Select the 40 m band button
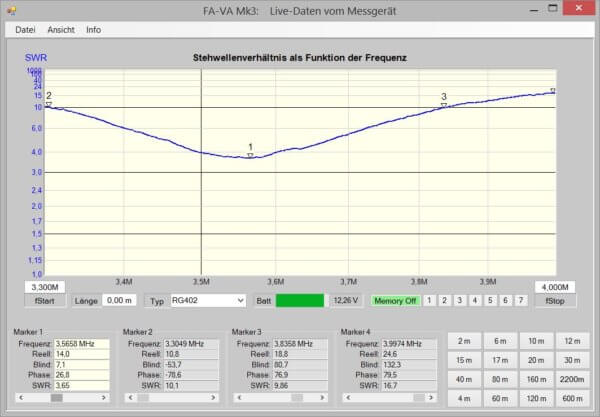This screenshot has height=417, width=600. [x=464, y=379]
